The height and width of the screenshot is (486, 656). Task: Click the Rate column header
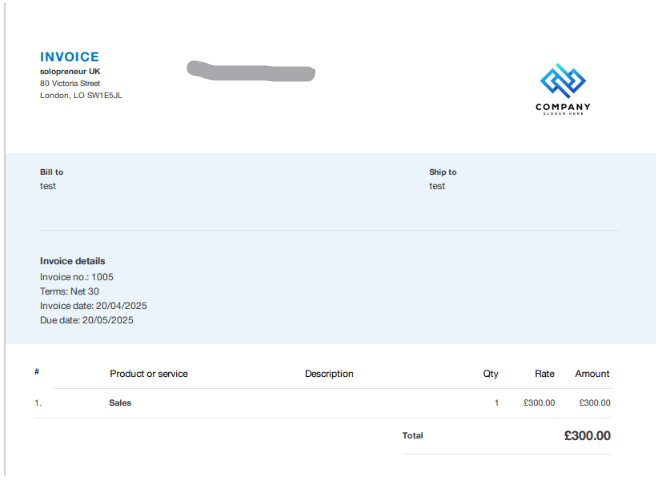544,374
